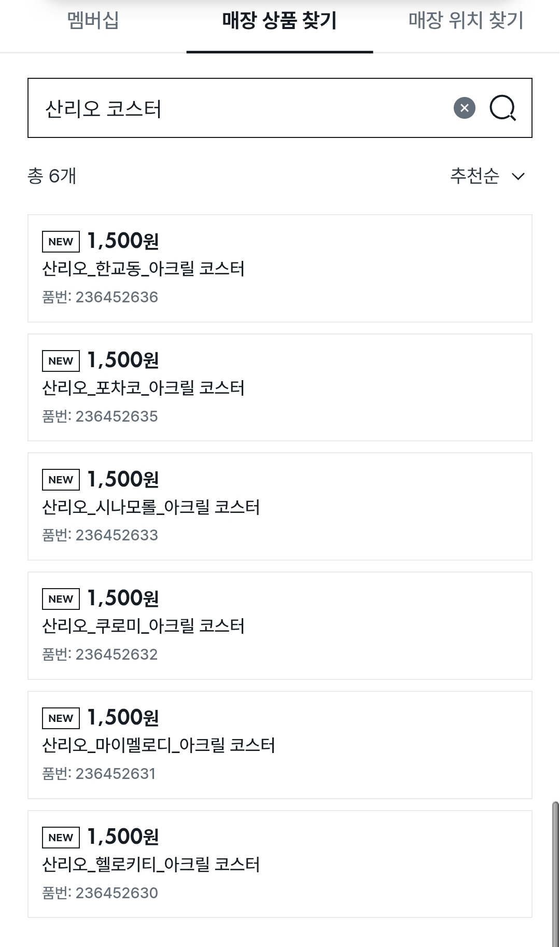560x947 pixels.
Task: Clear the search field text
Action: 465,108
